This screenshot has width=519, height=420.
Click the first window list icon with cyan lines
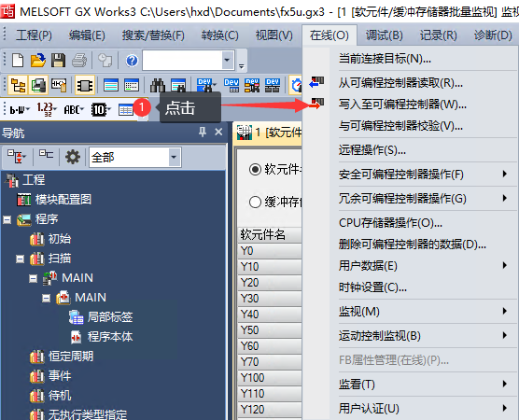(x=111, y=85)
